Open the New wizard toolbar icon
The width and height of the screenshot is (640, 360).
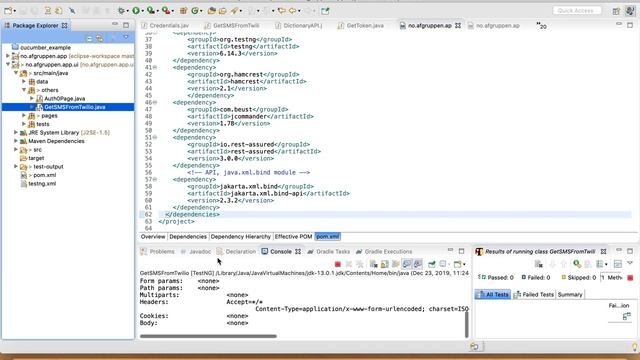point(8,11)
